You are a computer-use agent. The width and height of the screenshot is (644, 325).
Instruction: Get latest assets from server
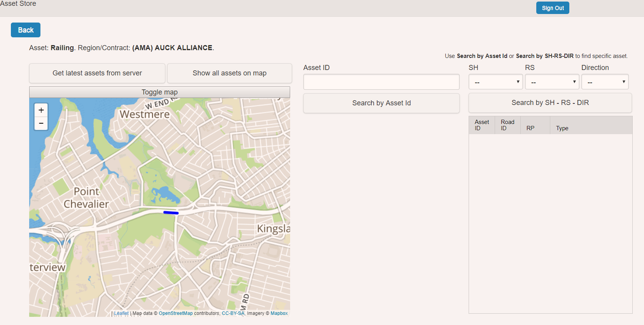pos(97,73)
